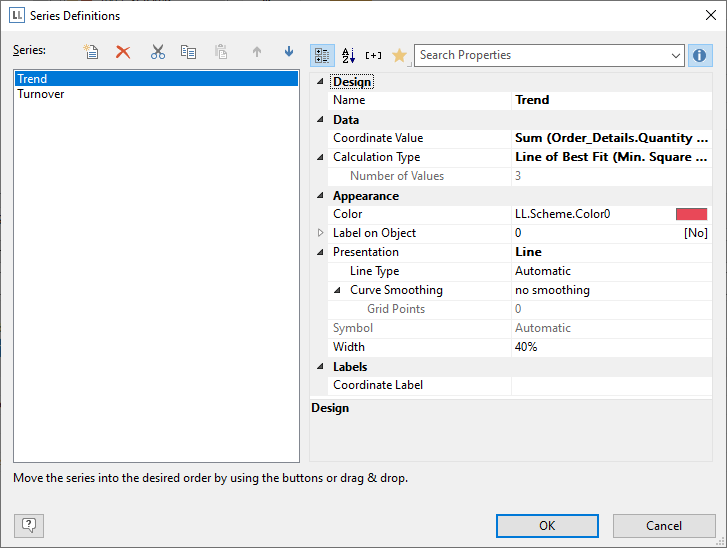Click the copy series icon
The height and width of the screenshot is (548, 727).
[188, 52]
